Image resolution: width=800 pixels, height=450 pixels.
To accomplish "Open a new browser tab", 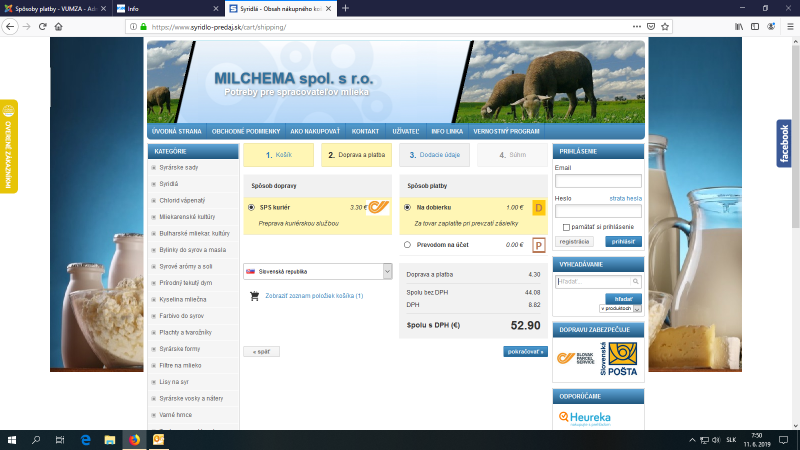I will click(x=345, y=8).
